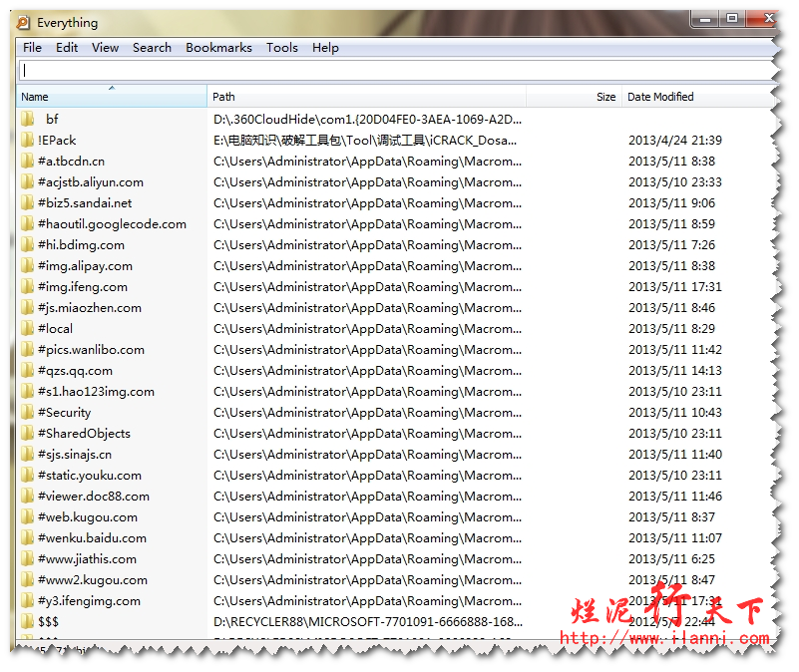799x672 pixels.
Task: Select the bf folder icon
Action: [28, 120]
